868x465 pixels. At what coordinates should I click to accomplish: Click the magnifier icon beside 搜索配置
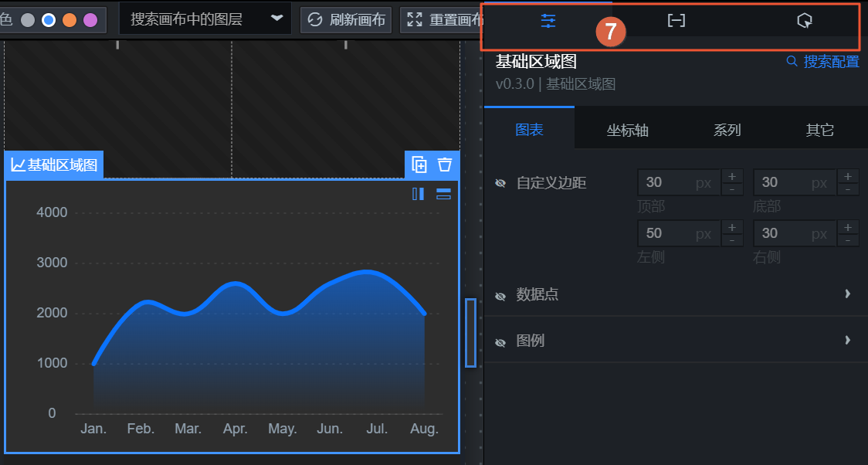pos(792,61)
